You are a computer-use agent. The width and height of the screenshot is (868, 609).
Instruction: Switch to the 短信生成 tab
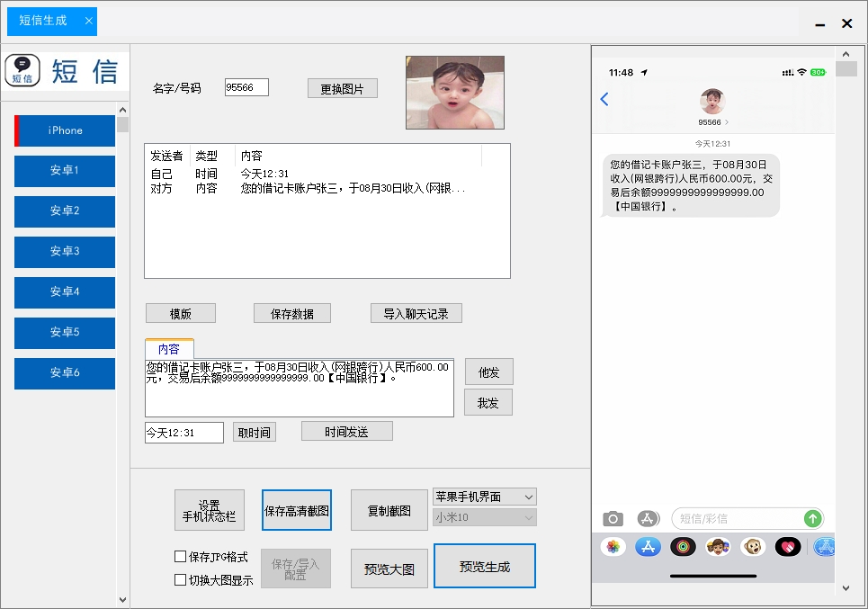tap(42, 22)
